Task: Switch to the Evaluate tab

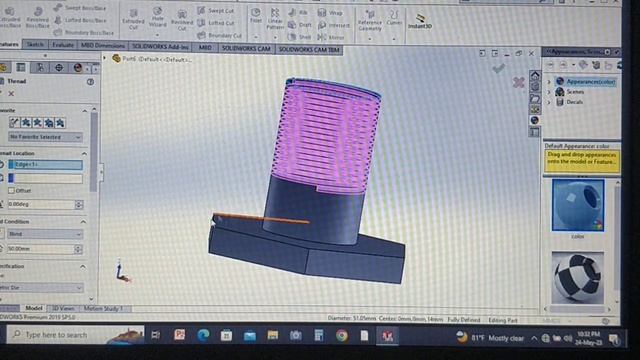Action: [63, 45]
